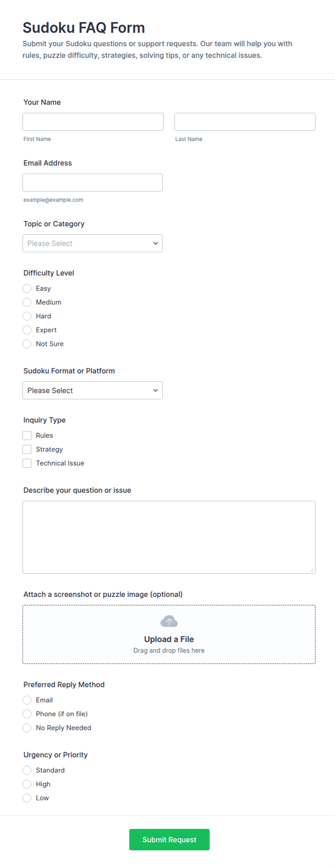Expand the Sudoku Format or Platform dropdown
Screen dimensions: 335x868
(93, 390)
